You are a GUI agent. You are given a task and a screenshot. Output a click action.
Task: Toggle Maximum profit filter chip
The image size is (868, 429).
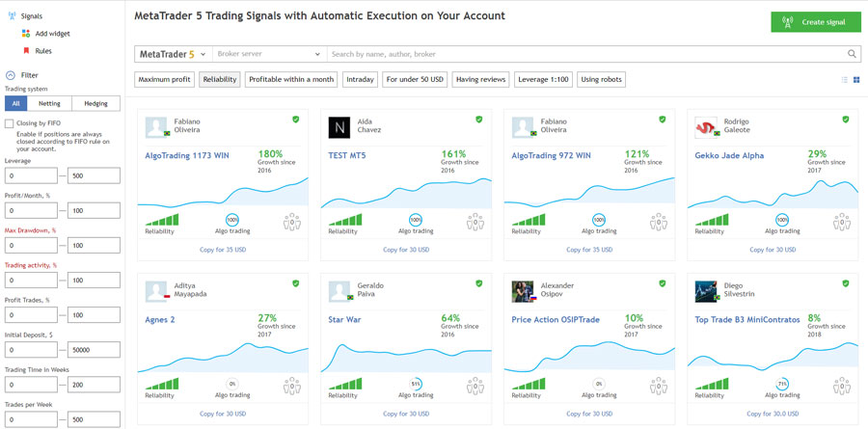point(164,80)
